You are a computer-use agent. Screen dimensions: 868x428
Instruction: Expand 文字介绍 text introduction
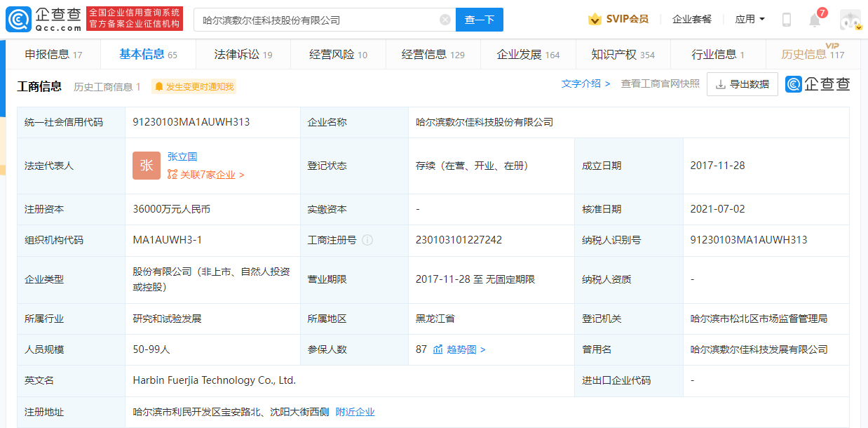click(585, 84)
